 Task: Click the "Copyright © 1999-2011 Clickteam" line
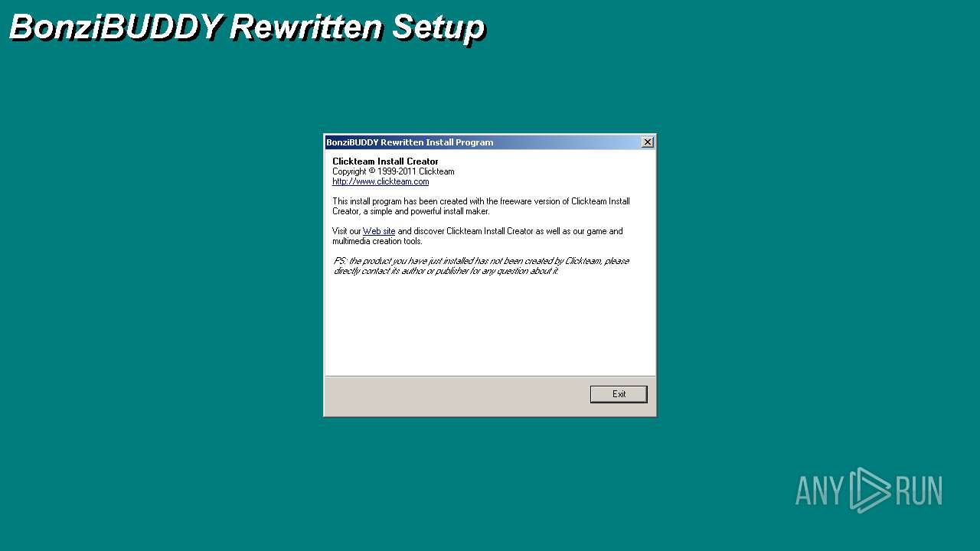pos(394,171)
